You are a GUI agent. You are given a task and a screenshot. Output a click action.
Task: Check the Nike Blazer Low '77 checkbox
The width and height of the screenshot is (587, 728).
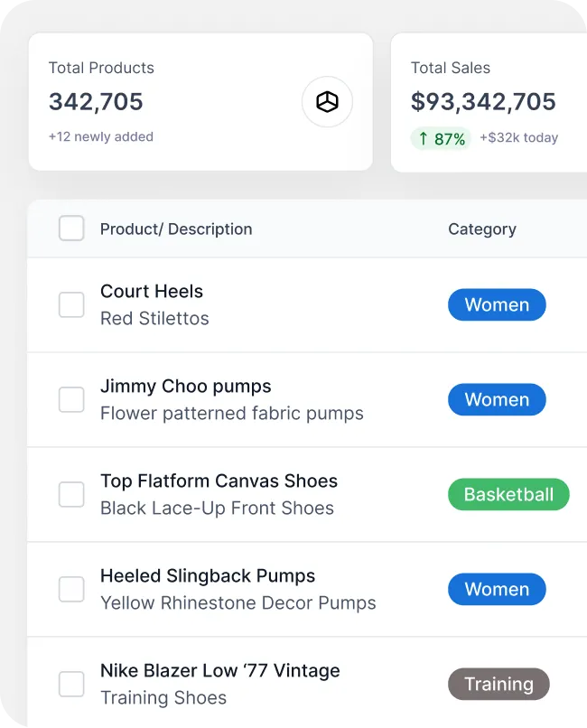71,685
